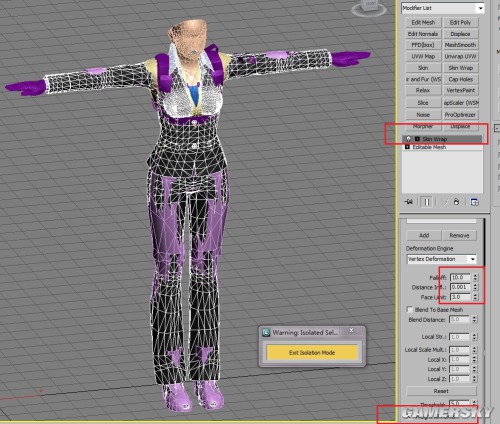
Task: Click Remove Modifier trash icon
Action: [x=456, y=202]
